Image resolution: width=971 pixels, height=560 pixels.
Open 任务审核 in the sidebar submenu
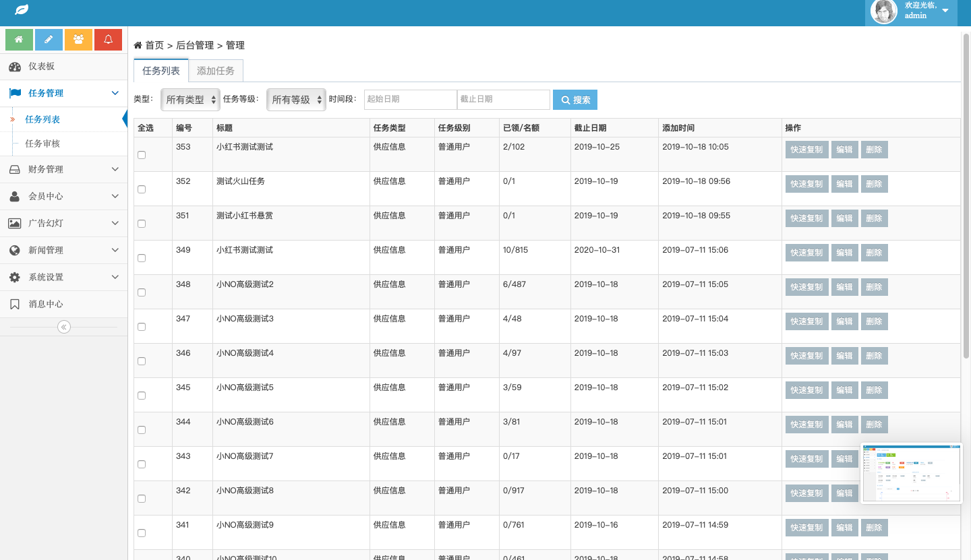[x=42, y=144]
